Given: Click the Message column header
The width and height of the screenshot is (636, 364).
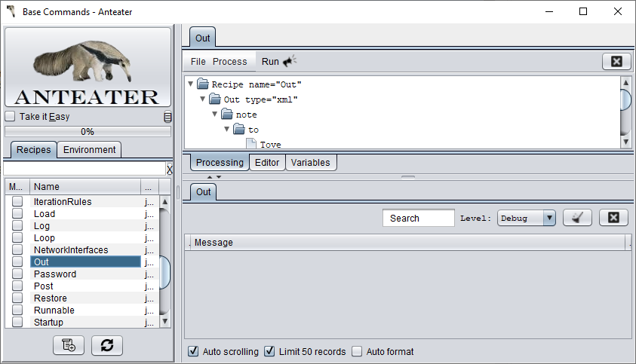Looking at the screenshot, I should [x=407, y=243].
